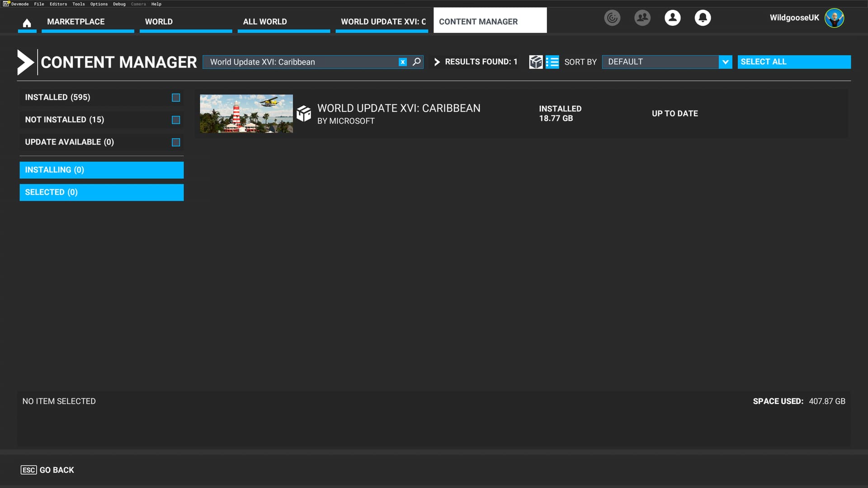868x488 pixels.
Task: Click the Devmode menu icon
Action: (6, 4)
